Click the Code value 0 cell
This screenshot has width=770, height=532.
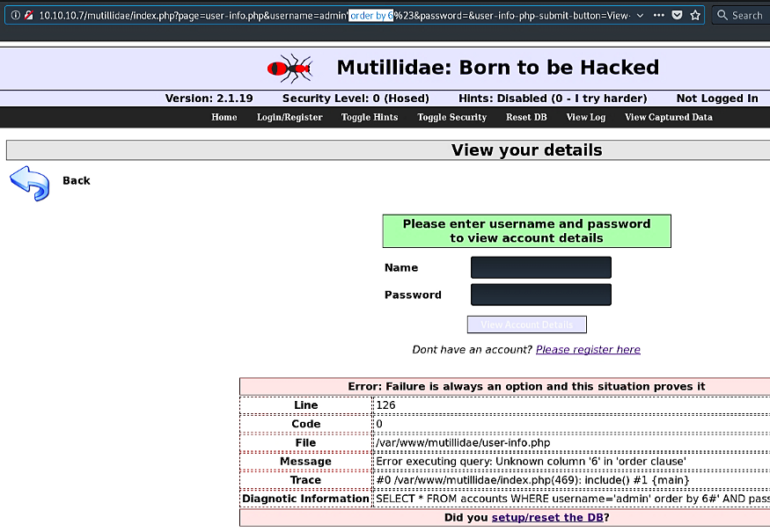click(x=379, y=424)
